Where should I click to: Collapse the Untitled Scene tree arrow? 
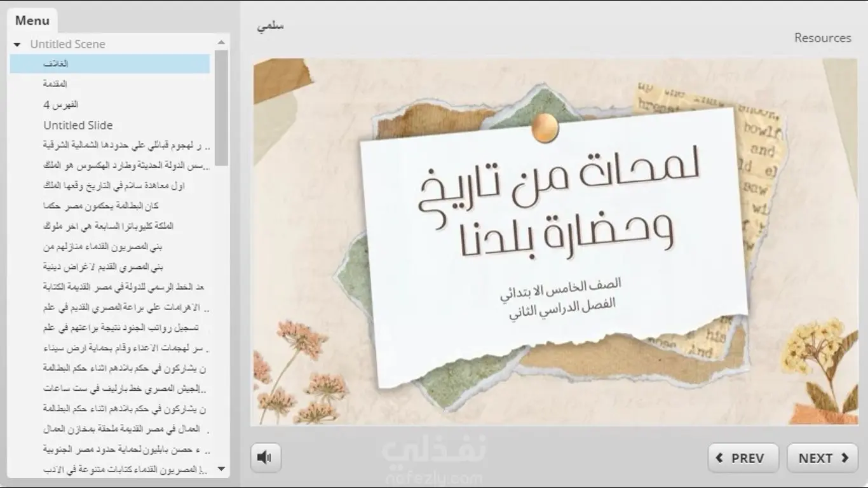(x=17, y=44)
